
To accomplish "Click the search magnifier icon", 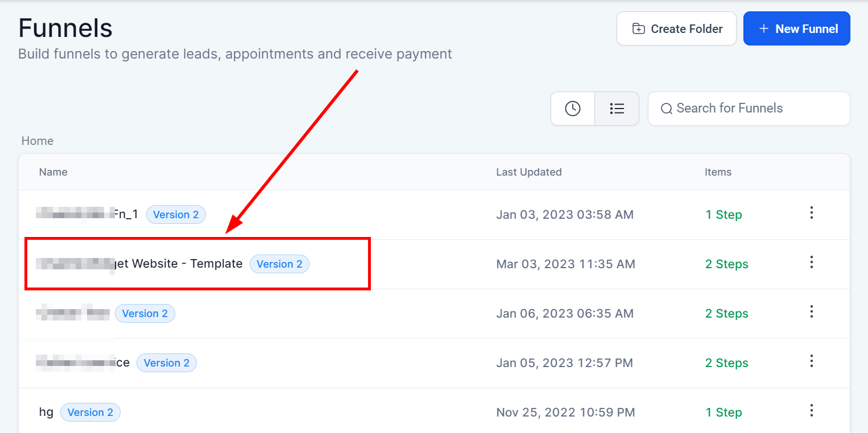I will tap(666, 109).
